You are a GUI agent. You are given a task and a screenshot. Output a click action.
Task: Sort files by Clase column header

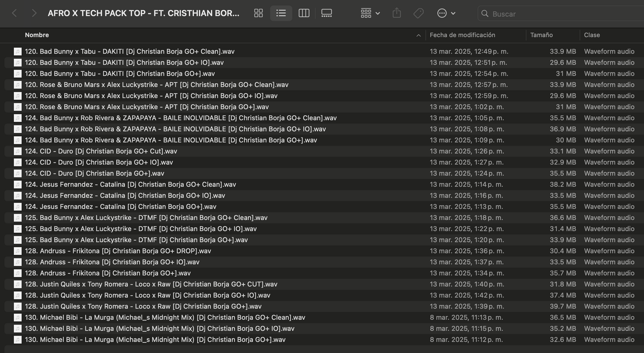(592, 35)
